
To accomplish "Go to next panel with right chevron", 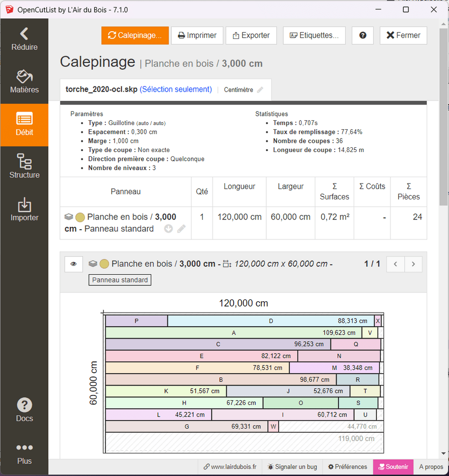I will pos(413,264).
